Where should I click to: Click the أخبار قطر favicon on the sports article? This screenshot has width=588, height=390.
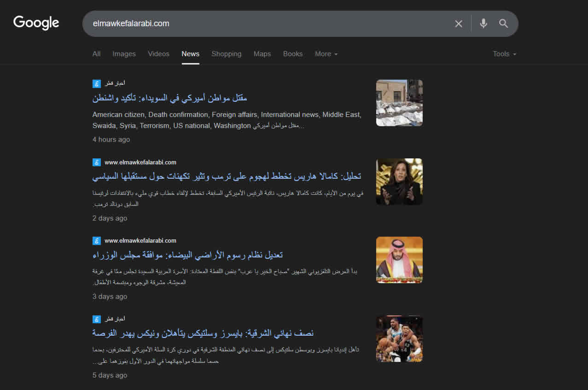[96, 319]
